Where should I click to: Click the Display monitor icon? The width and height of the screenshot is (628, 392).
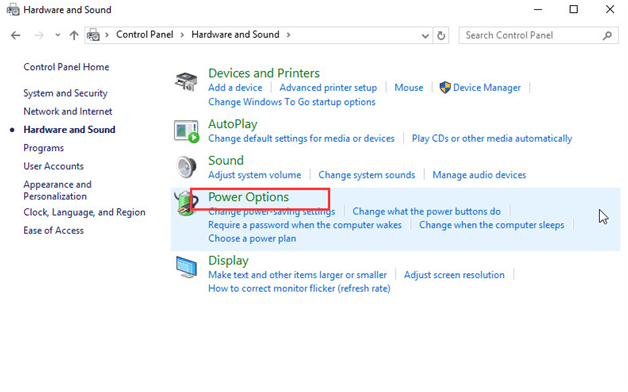186,267
